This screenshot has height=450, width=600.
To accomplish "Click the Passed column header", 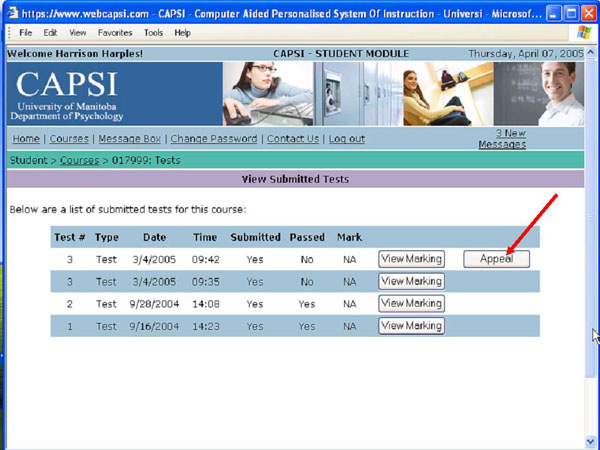I will tap(307, 237).
